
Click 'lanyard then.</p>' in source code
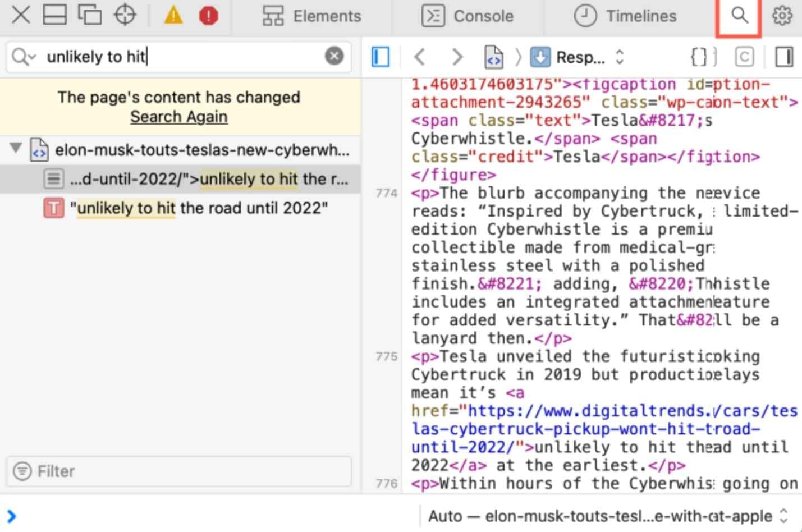click(492, 338)
